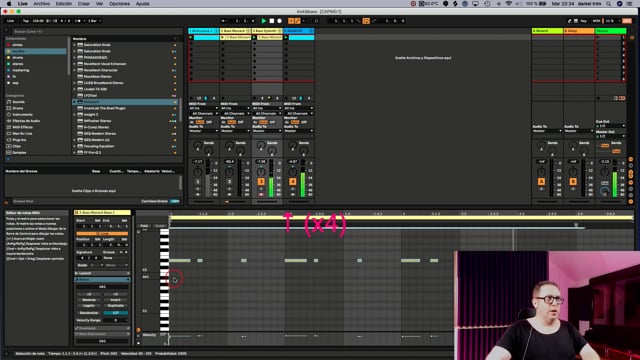The width and height of the screenshot is (640, 360).
Task: Open the Samples category in the browser
Action: pos(19,153)
